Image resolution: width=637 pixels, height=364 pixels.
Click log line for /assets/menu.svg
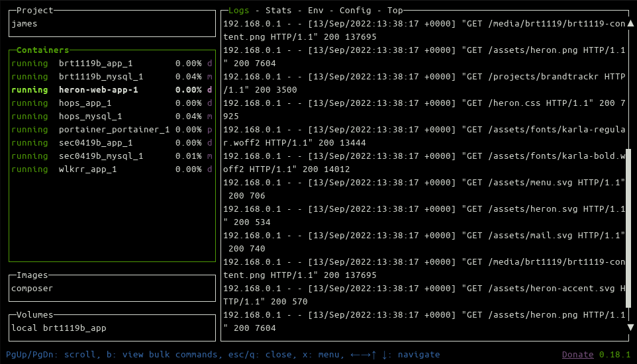424,189
